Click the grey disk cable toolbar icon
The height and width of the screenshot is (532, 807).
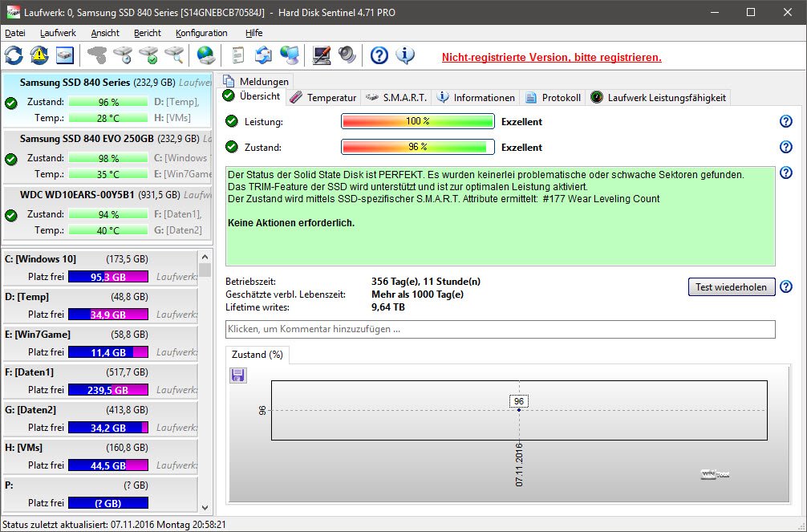97,55
